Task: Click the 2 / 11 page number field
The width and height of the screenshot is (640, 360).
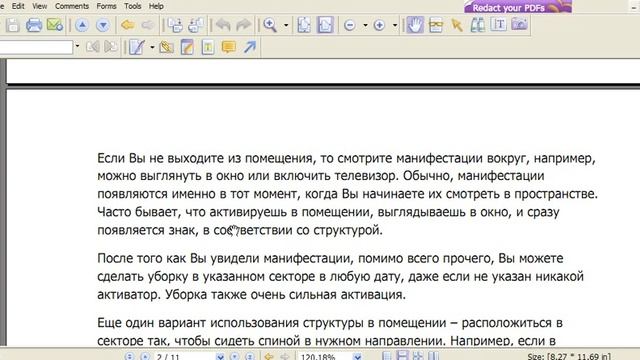Action: (x=184, y=356)
